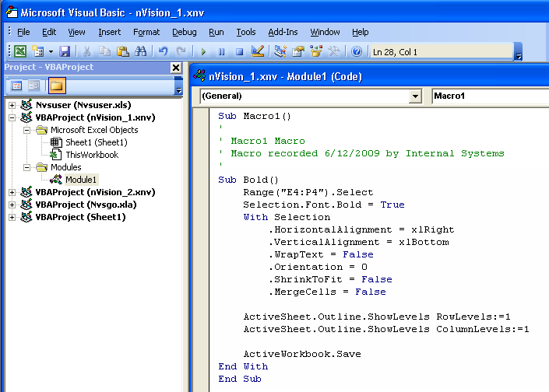Click the View Code icon in Project pane
549x392 pixels.
click(x=16, y=86)
